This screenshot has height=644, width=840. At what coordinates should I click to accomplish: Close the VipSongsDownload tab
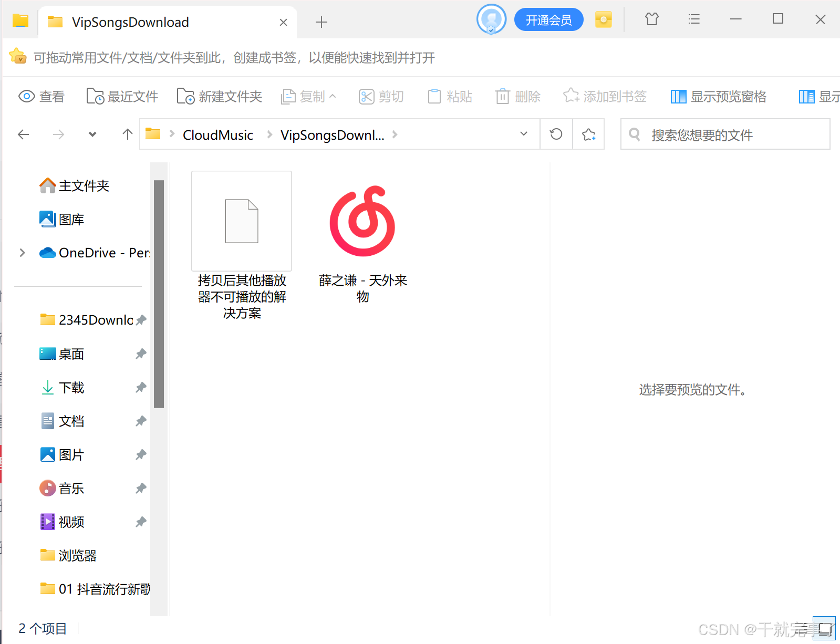[x=283, y=22]
